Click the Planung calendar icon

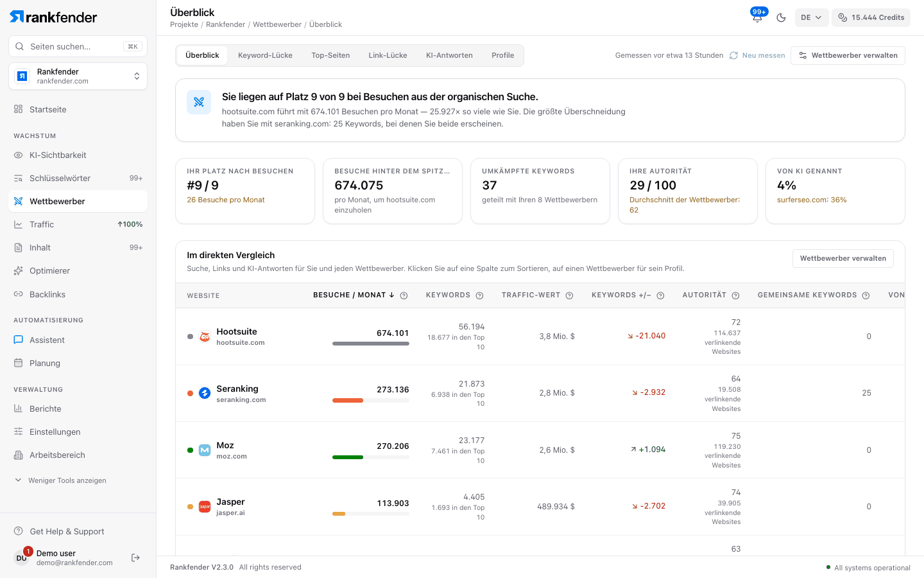(18, 363)
